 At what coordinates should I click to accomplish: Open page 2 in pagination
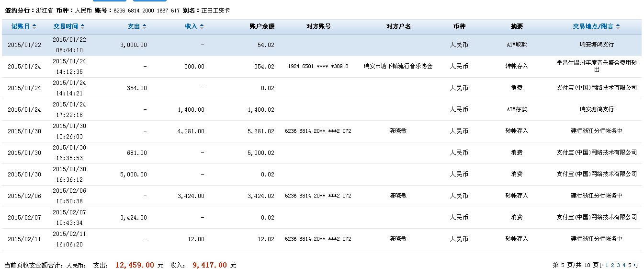click(613, 265)
